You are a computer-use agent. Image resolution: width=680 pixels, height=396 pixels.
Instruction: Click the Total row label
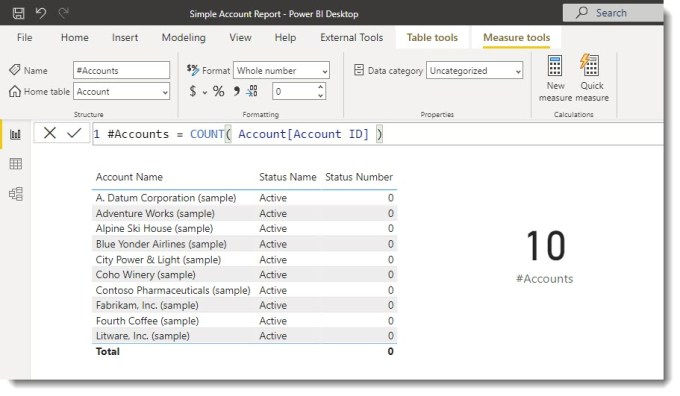coord(108,351)
